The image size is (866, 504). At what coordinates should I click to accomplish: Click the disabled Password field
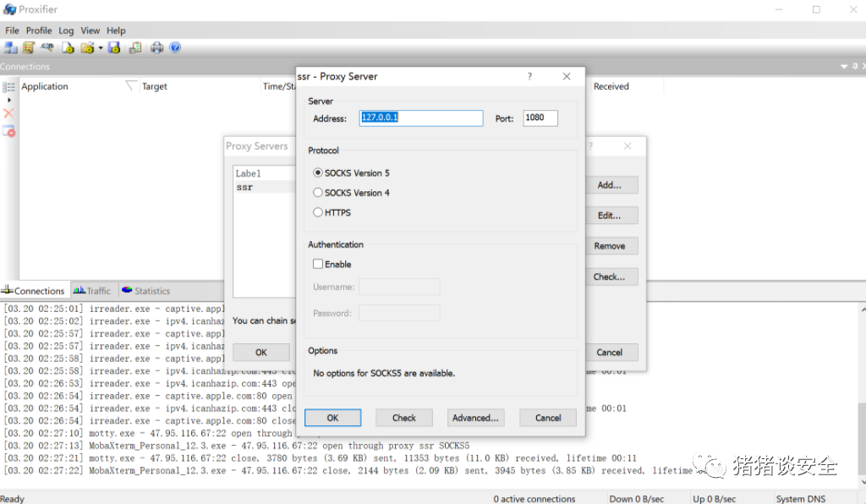(399, 313)
